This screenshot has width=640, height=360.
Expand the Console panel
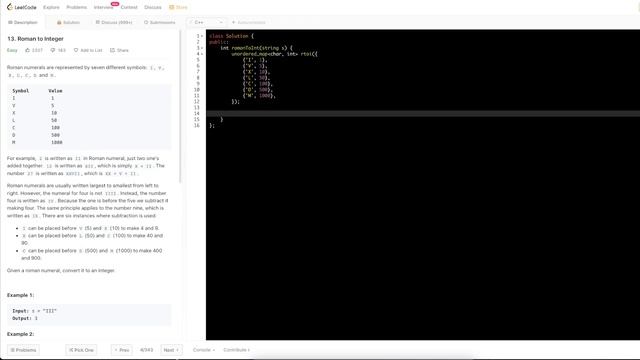point(204,350)
